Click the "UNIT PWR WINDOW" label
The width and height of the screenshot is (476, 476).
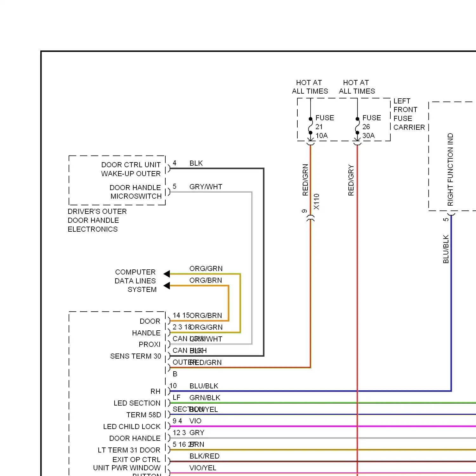[127, 468]
